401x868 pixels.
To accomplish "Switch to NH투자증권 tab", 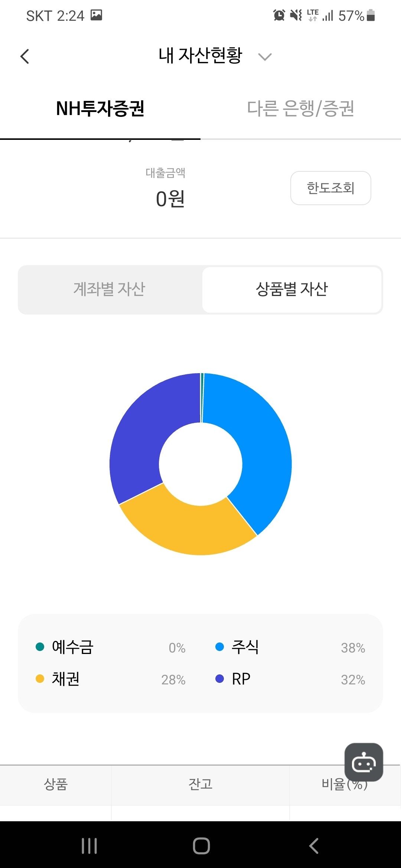I will [100, 109].
